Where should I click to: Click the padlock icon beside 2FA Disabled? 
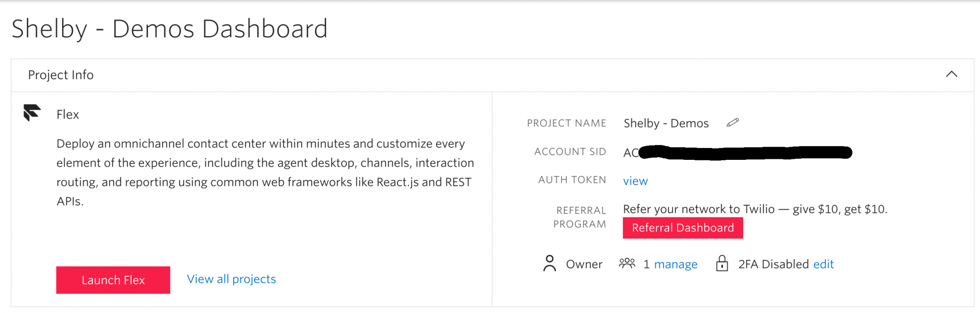point(723,264)
